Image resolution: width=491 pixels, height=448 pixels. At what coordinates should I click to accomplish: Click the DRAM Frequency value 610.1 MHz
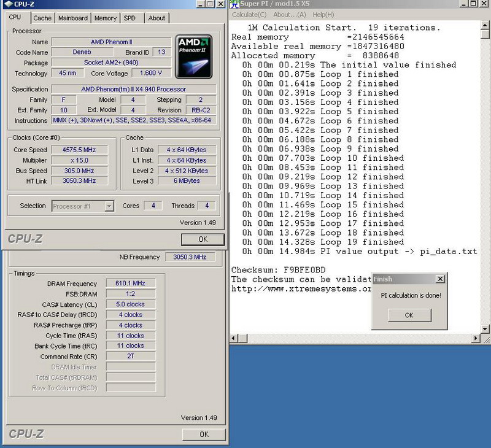[x=131, y=284]
